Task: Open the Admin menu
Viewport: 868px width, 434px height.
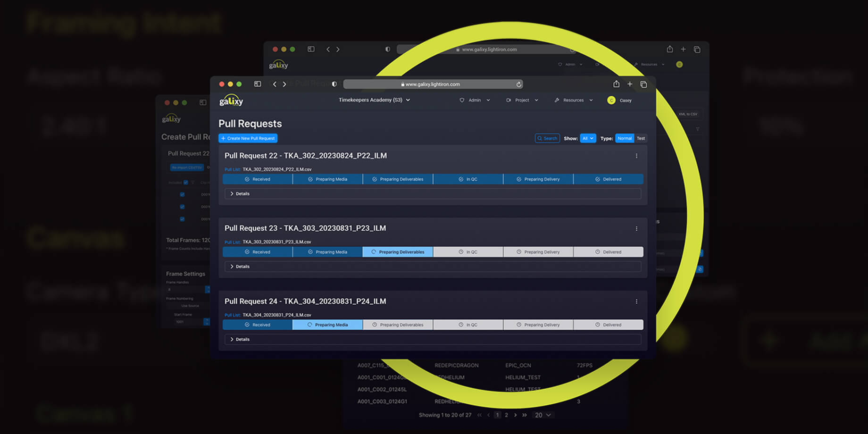Action: pyautogui.click(x=475, y=100)
